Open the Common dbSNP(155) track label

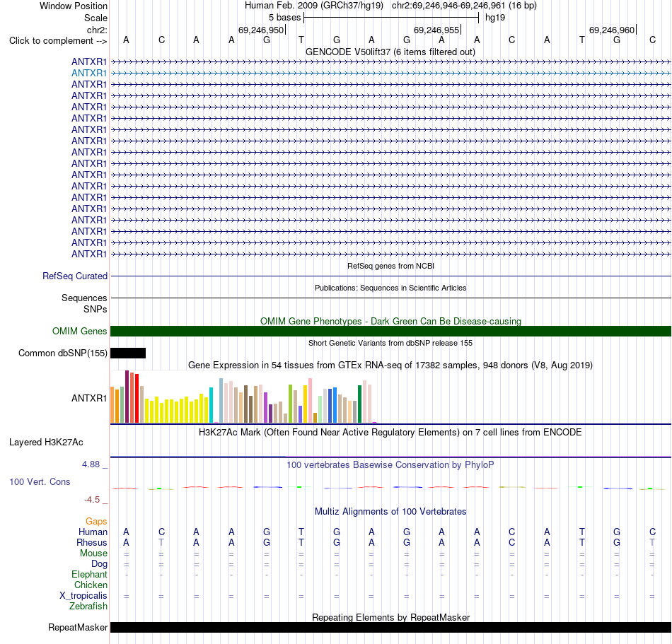point(62,353)
